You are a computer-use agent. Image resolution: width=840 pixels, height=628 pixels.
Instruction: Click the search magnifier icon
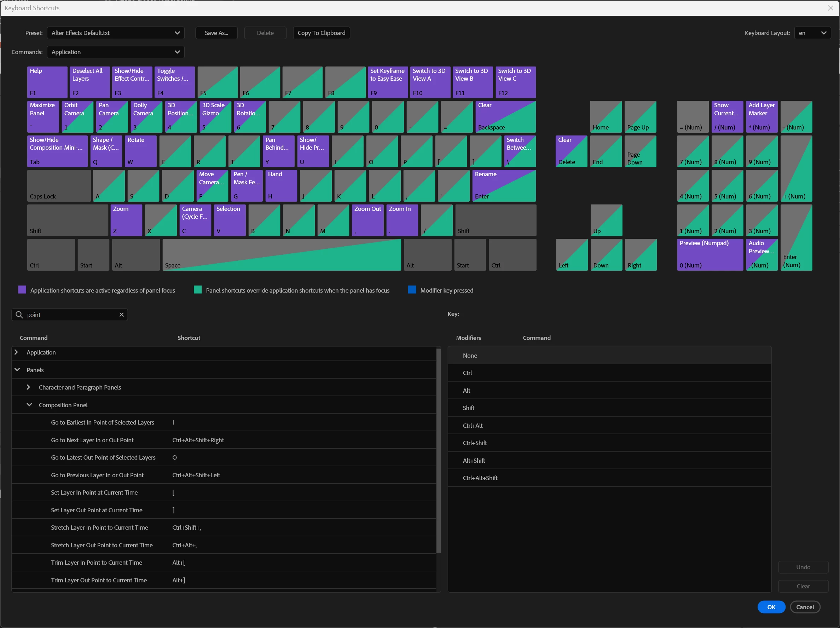[19, 315]
